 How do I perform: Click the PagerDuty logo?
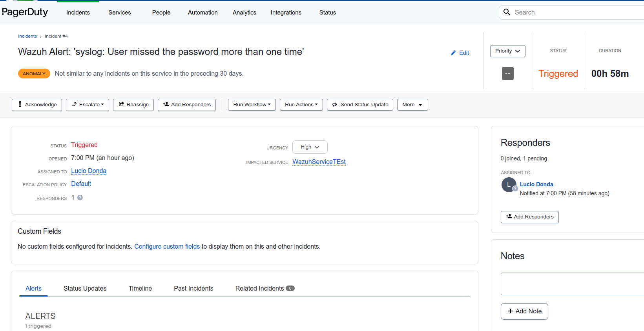point(25,12)
